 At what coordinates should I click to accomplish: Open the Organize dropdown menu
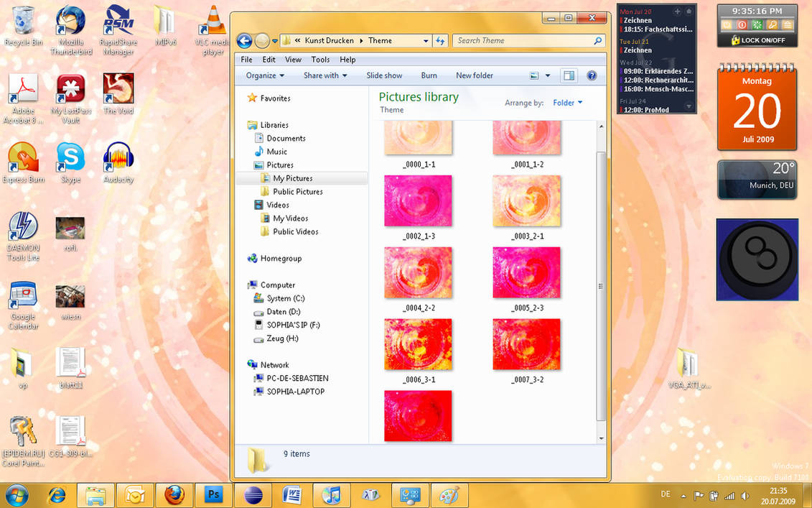pyautogui.click(x=265, y=75)
